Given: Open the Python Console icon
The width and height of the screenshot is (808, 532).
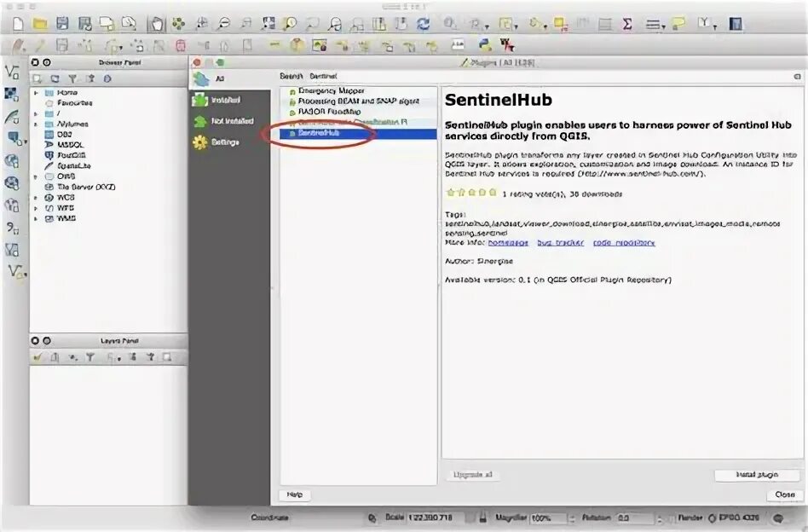Looking at the screenshot, I should 485,45.
